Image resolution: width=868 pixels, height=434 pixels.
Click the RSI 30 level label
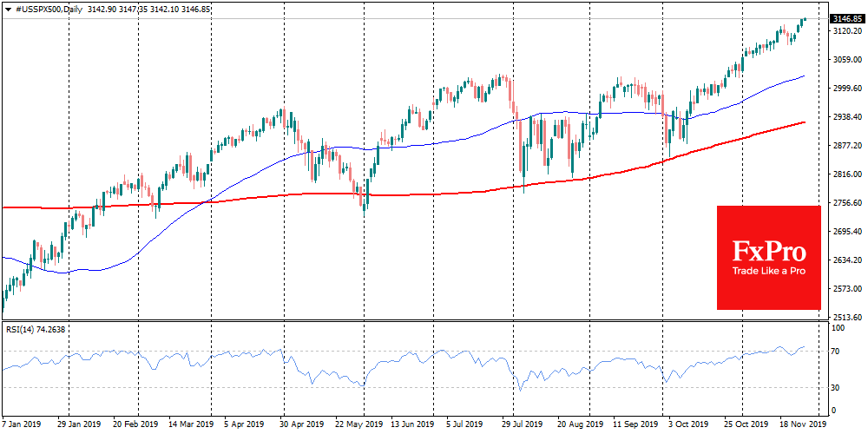(x=837, y=387)
